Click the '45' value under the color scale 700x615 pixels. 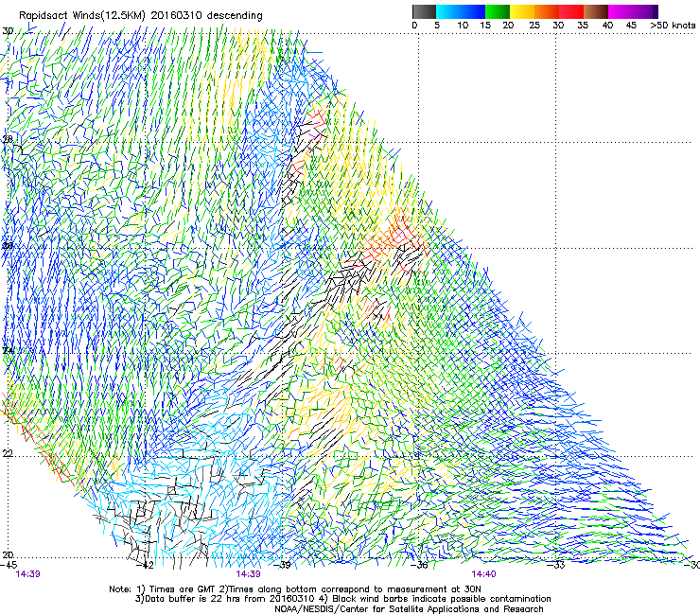tap(631, 26)
